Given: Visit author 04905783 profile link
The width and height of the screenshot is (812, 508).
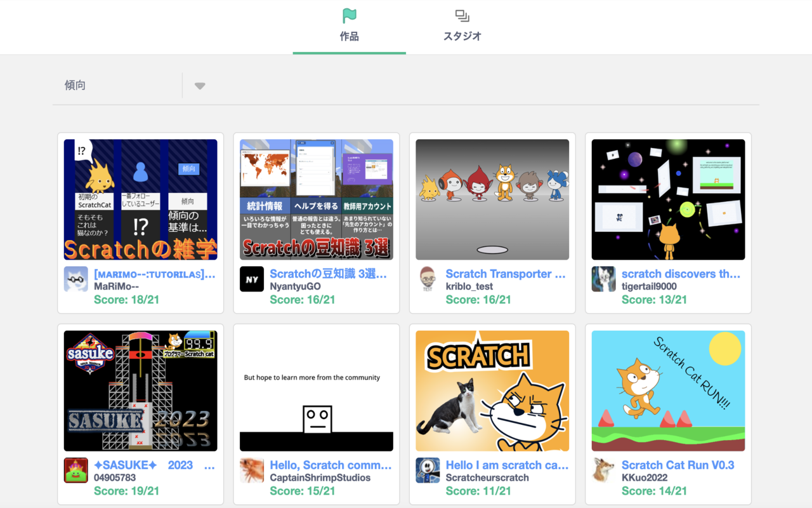Looking at the screenshot, I should click(115, 478).
